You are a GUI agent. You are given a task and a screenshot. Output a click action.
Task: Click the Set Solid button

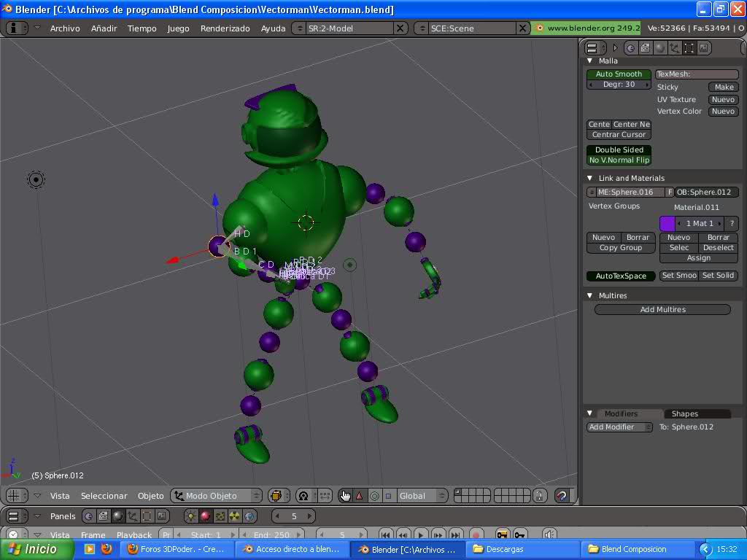719,276
